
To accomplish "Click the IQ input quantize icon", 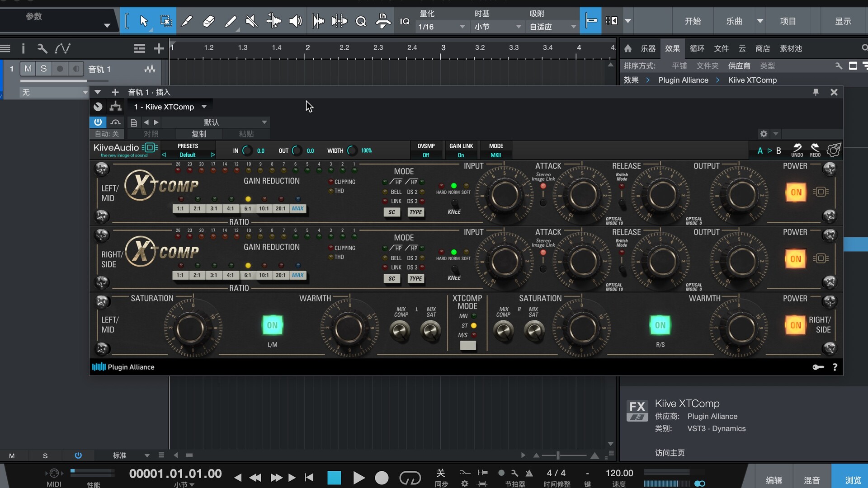I will (x=405, y=21).
